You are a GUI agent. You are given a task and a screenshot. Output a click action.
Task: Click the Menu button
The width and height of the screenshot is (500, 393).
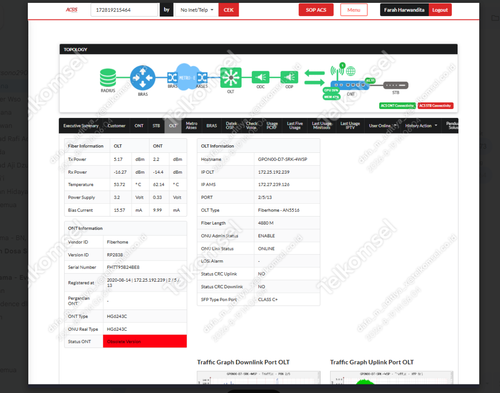[x=354, y=10]
